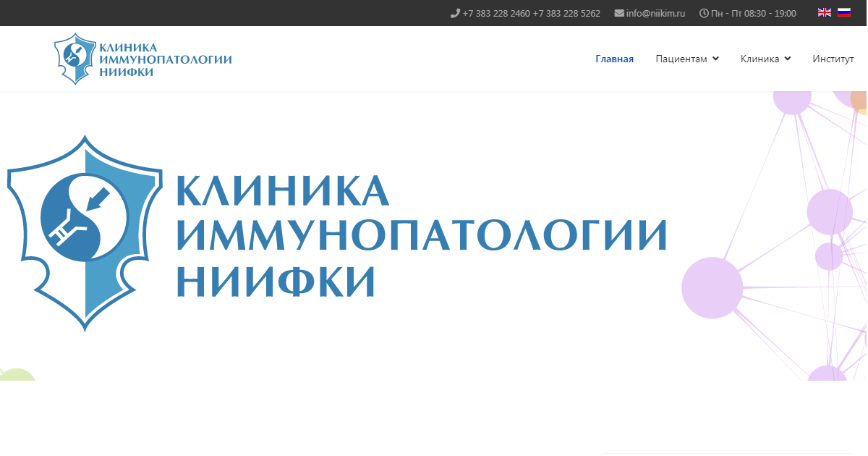Click working hours text Пн - Пт 08:30 - 19:00
The image size is (868, 456).
tap(754, 13)
